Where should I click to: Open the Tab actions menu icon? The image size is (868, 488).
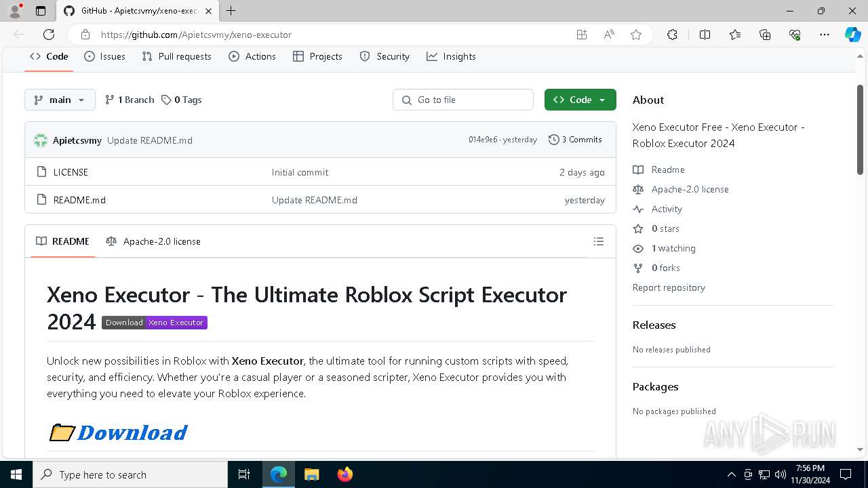point(40,11)
